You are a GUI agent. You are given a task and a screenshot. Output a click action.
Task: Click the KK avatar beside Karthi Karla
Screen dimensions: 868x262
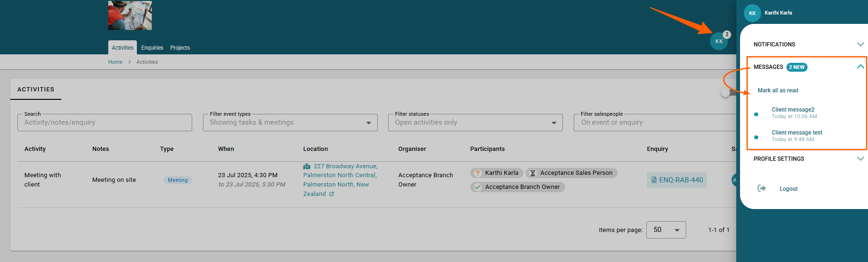[752, 13]
